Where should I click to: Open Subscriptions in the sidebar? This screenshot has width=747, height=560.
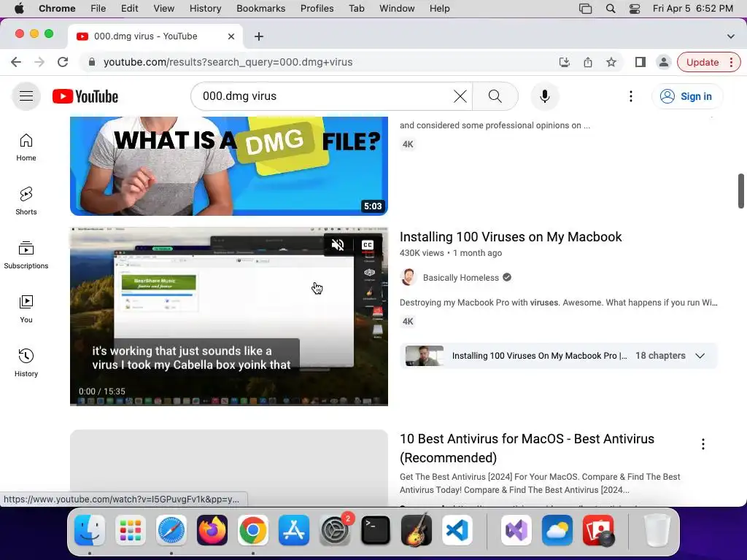click(26, 254)
